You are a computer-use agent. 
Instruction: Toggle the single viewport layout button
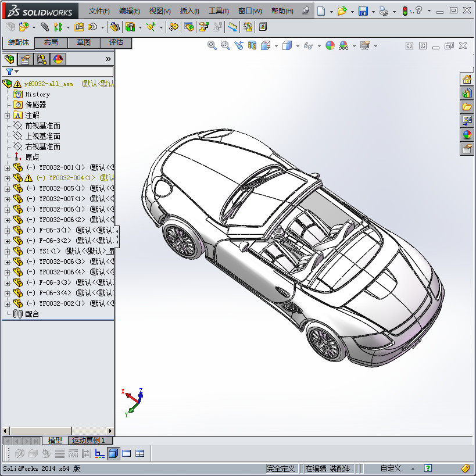coord(126,453)
